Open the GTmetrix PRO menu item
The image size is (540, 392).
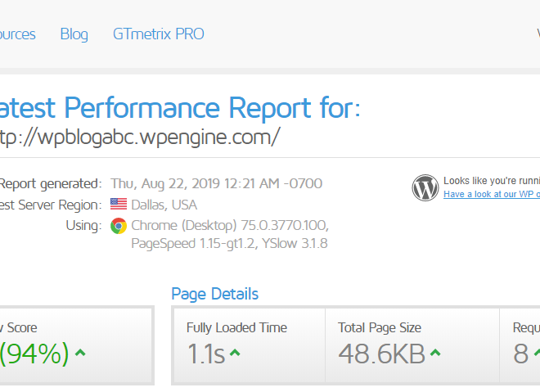pos(159,34)
